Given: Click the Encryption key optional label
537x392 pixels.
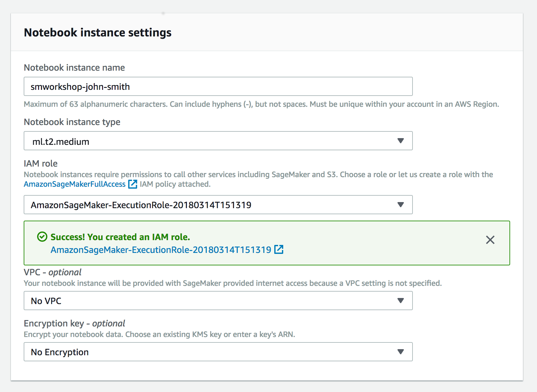Looking at the screenshot, I should point(74,324).
